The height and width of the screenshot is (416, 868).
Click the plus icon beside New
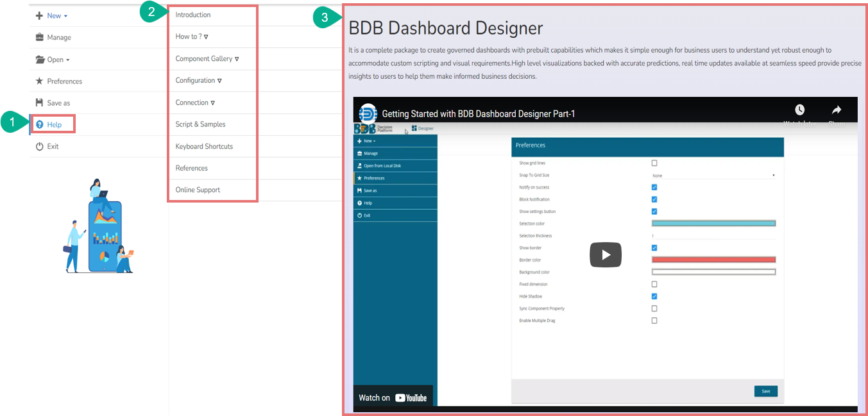click(x=39, y=15)
